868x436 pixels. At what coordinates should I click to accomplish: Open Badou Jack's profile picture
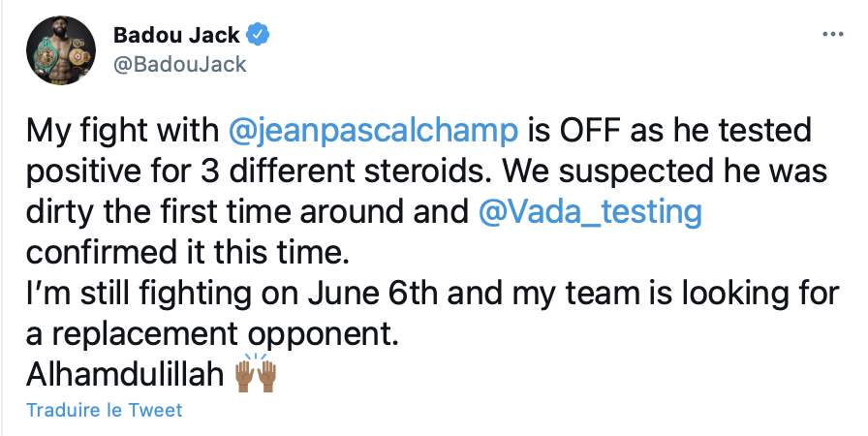click(61, 50)
